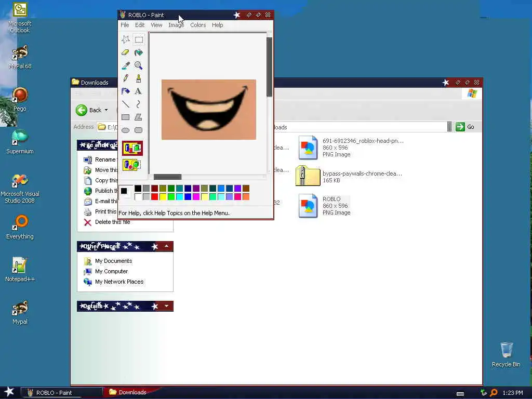Enable opaque selection mode option
This screenshot has width=532, height=399.
click(132, 148)
